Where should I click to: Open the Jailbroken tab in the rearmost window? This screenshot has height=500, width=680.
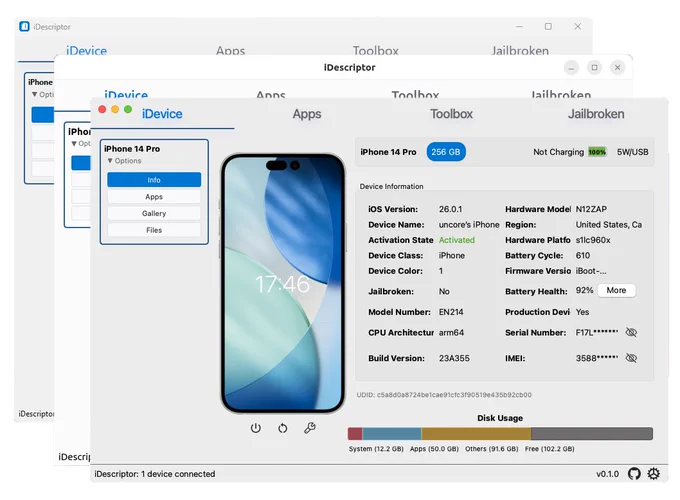pos(520,50)
